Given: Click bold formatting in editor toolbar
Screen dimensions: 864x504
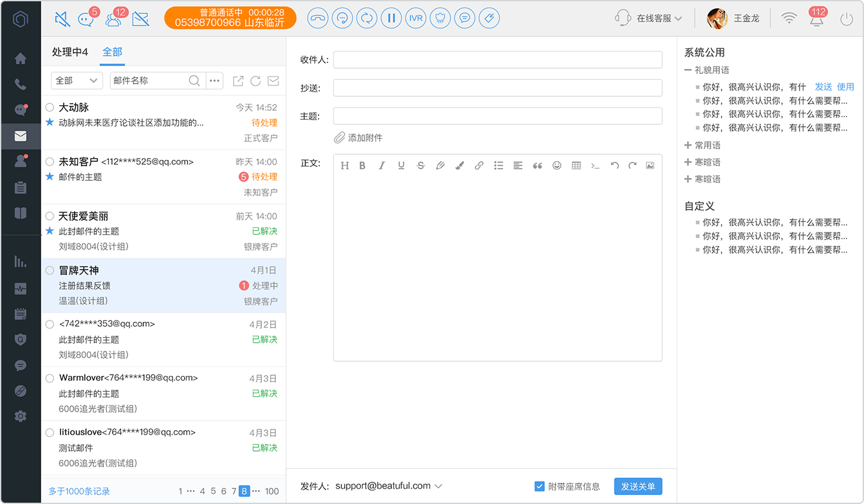Looking at the screenshot, I should [362, 166].
